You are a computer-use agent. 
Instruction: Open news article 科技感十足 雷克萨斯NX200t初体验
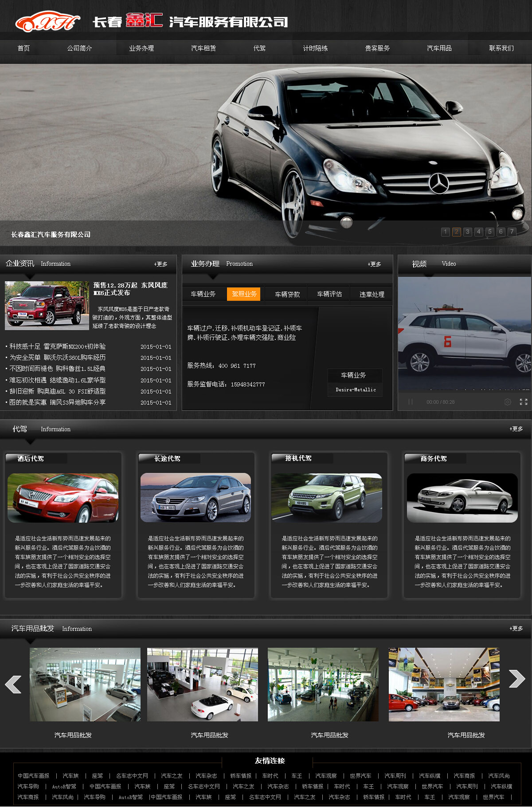(x=58, y=346)
